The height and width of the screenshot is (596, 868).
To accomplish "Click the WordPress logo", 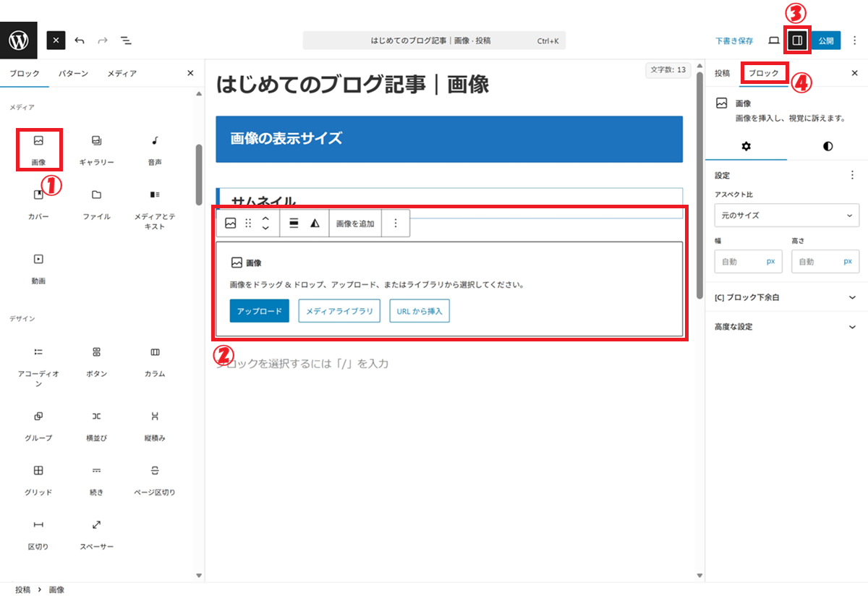I will (x=19, y=41).
